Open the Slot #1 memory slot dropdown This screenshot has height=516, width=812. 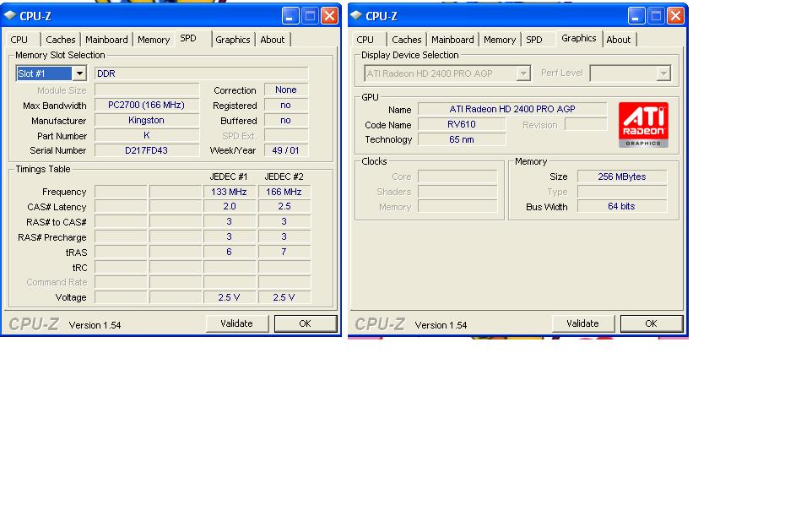[79, 73]
